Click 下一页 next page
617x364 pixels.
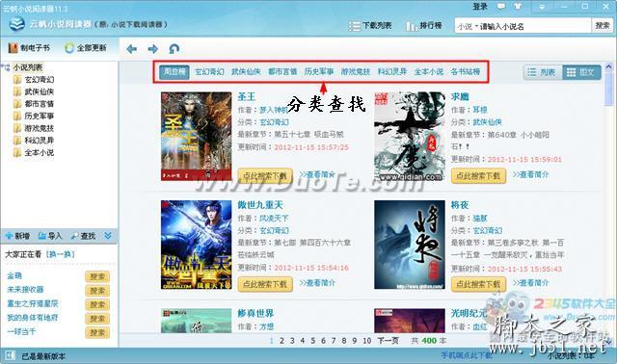(388, 341)
